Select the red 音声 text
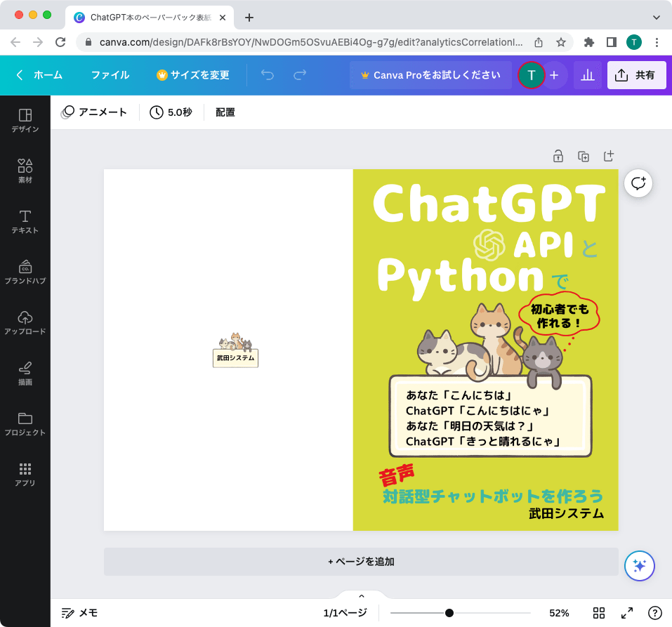 click(397, 474)
